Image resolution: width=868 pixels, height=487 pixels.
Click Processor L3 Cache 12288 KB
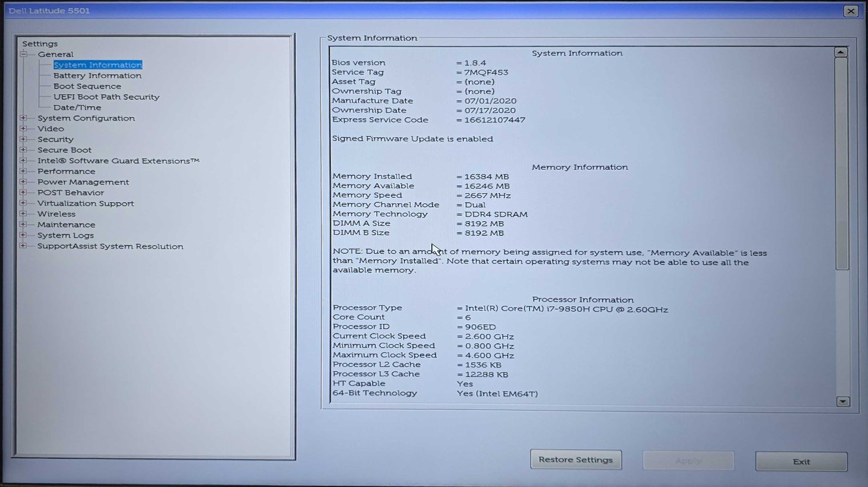[487, 375]
